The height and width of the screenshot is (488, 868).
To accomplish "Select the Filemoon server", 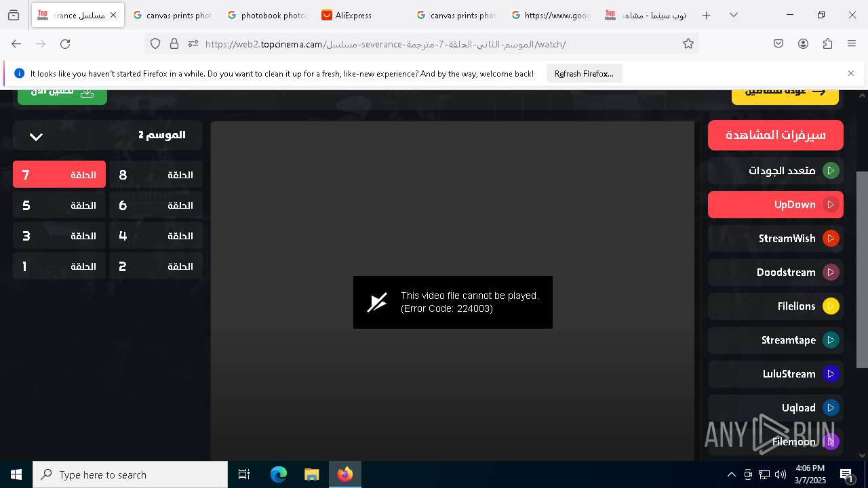I will click(x=776, y=442).
